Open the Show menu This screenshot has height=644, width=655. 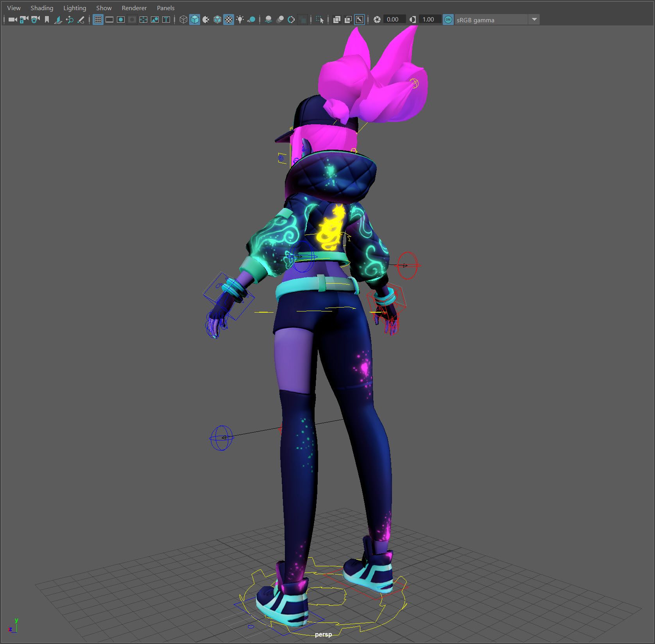(104, 8)
